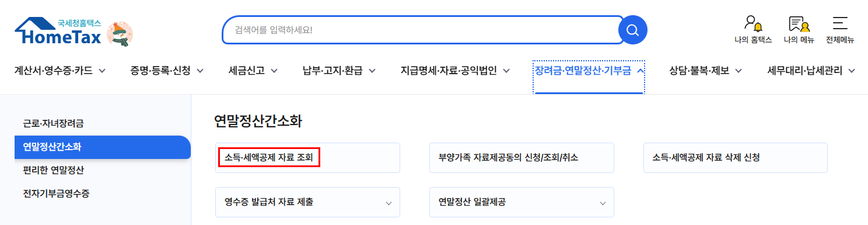Click 소득·세액공제 자료 조회 link

pyautogui.click(x=269, y=157)
